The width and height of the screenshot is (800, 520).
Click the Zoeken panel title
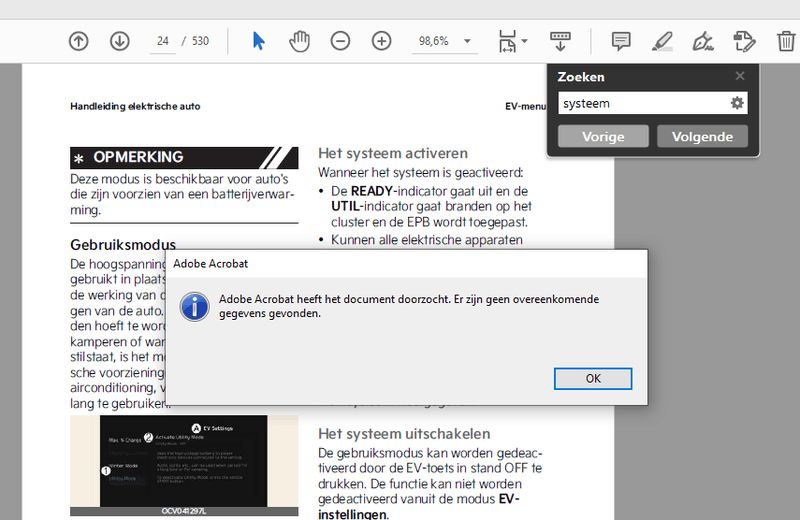tap(581, 77)
